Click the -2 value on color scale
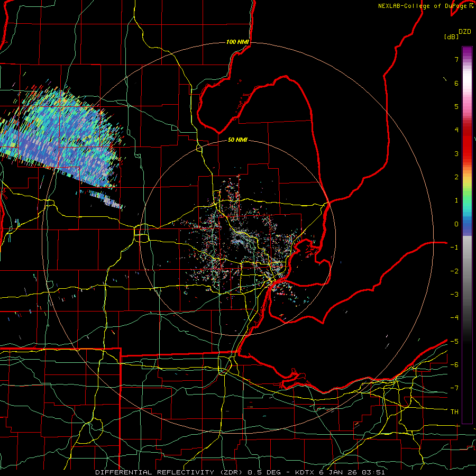Screen dimensions: 476x476 pyautogui.click(x=454, y=271)
